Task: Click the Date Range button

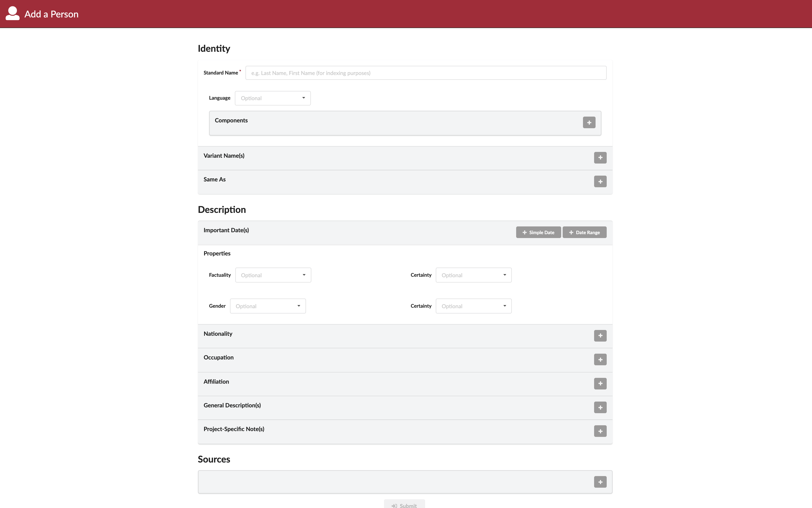Action: [584, 232]
